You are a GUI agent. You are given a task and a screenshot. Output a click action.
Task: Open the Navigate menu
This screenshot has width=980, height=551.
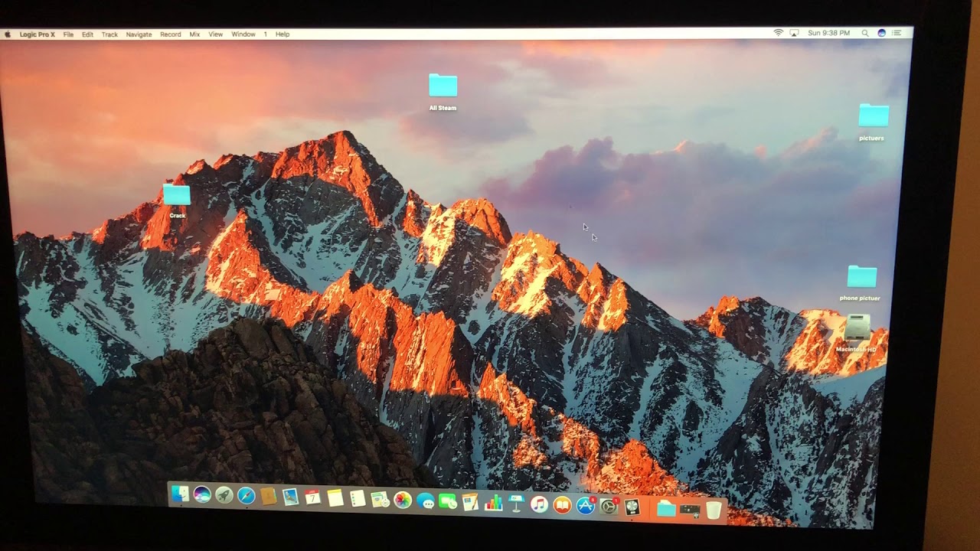[x=139, y=34]
